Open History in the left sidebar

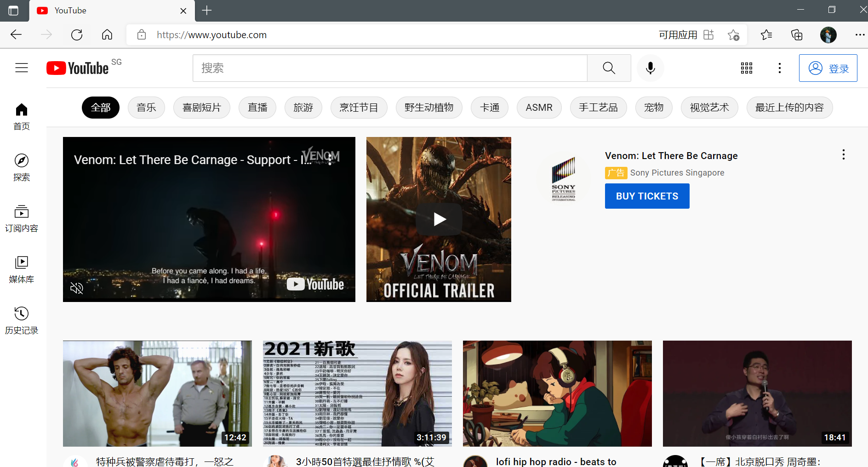click(22, 320)
